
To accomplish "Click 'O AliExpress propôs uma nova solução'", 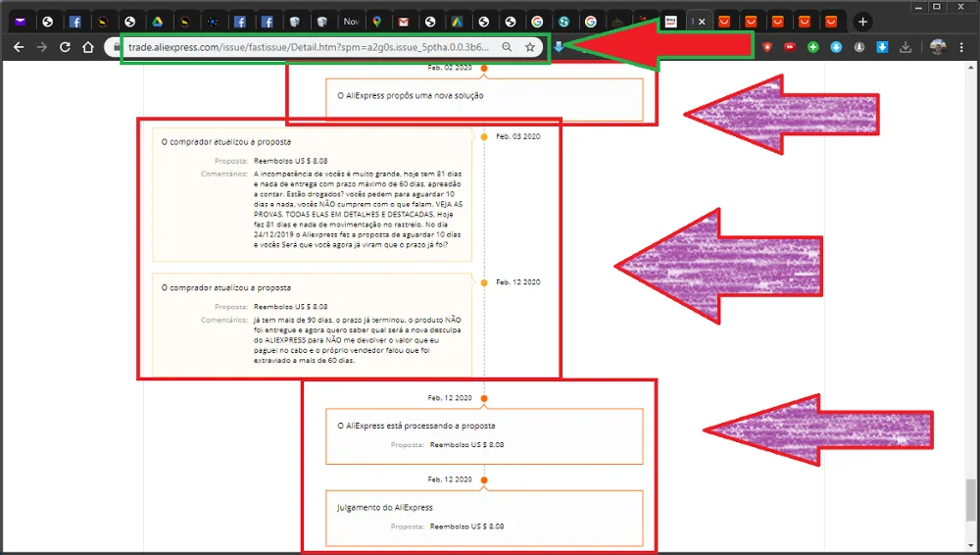I will point(410,96).
